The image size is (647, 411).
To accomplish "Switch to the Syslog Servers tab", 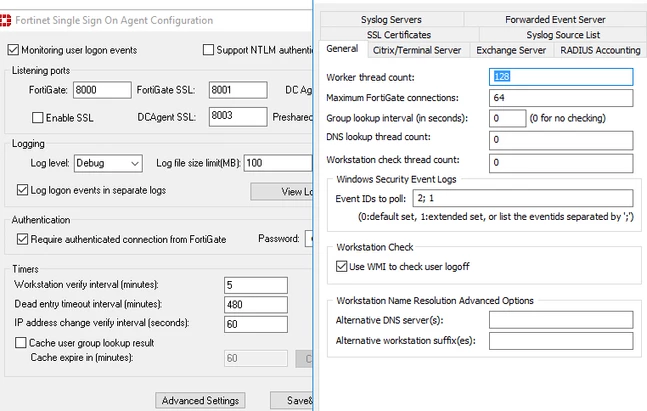I will [392, 19].
